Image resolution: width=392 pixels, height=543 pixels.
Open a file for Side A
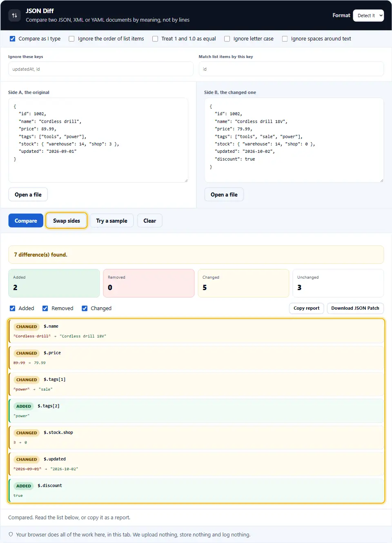click(28, 194)
